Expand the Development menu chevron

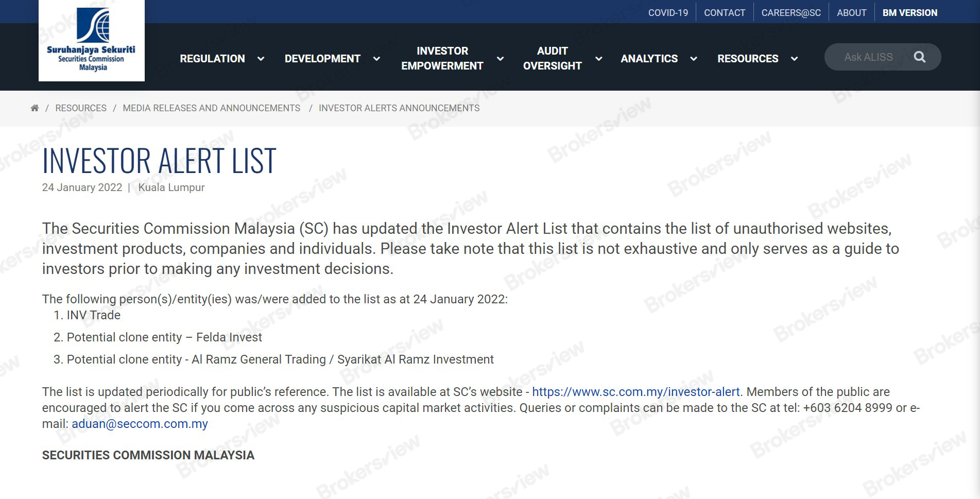coord(376,59)
